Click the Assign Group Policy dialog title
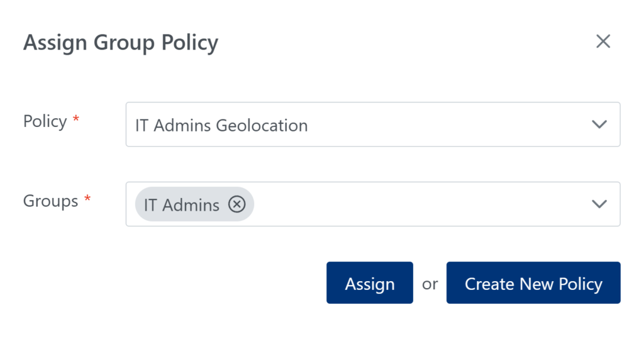The width and height of the screenshot is (644, 344). click(121, 43)
